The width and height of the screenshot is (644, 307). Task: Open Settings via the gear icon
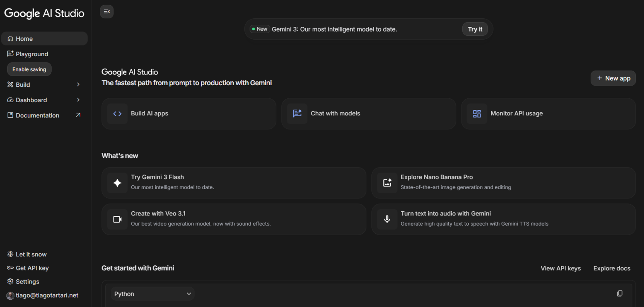tap(27, 281)
